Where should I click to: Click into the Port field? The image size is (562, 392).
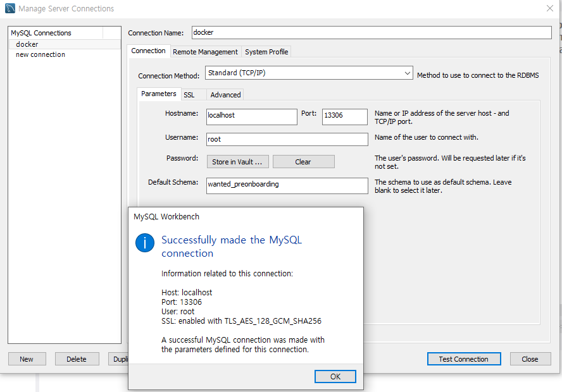344,117
